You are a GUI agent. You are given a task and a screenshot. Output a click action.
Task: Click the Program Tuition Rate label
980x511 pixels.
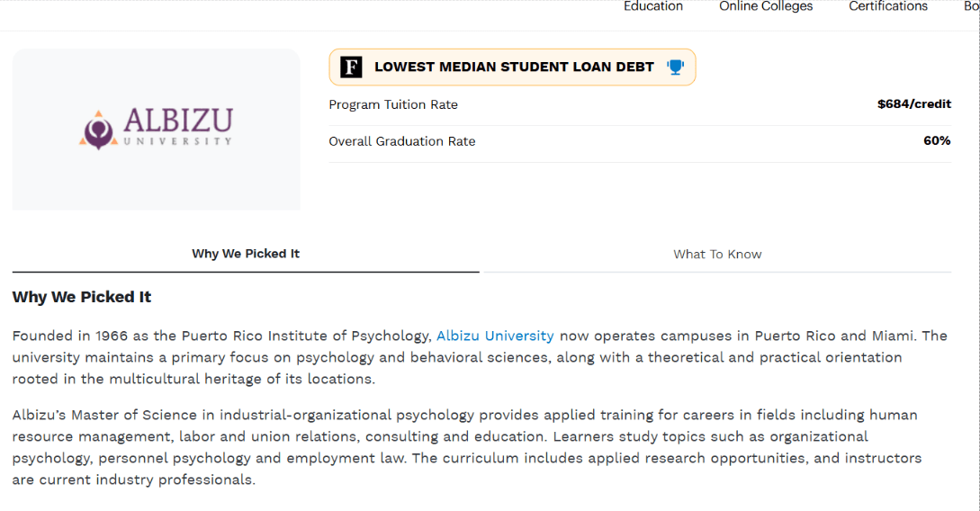pyautogui.click(x=393, y=105)
